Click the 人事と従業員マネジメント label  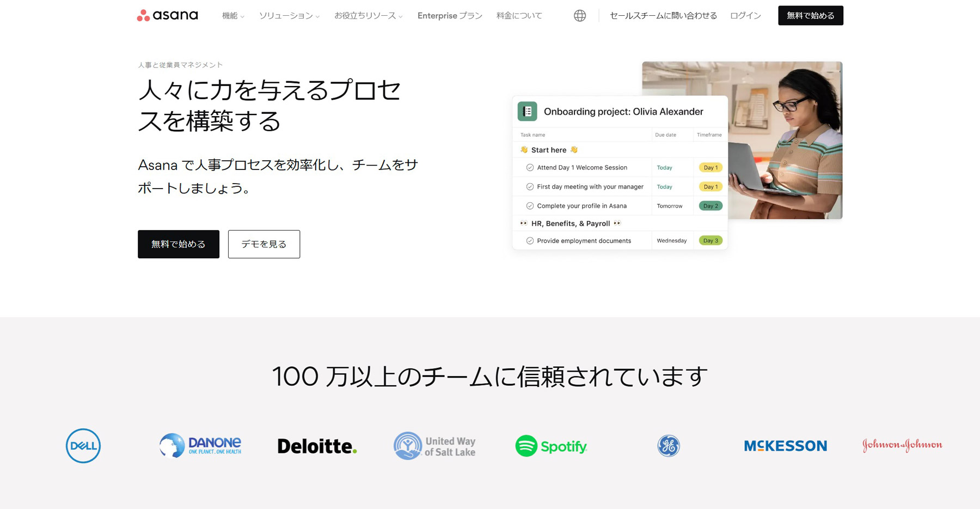coord(180,65)
